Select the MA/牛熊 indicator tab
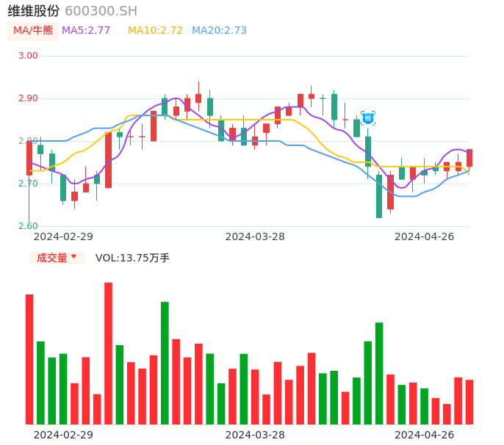 point(33,31)
